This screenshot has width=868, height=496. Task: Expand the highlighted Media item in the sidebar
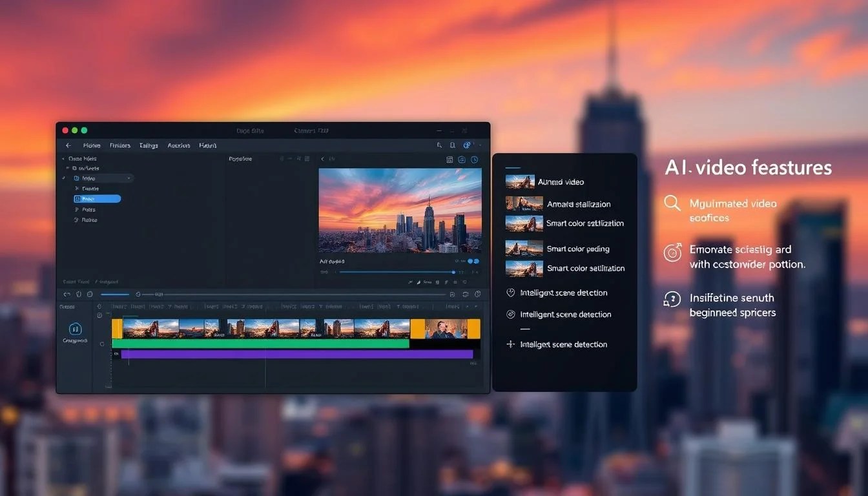point(96,199)
